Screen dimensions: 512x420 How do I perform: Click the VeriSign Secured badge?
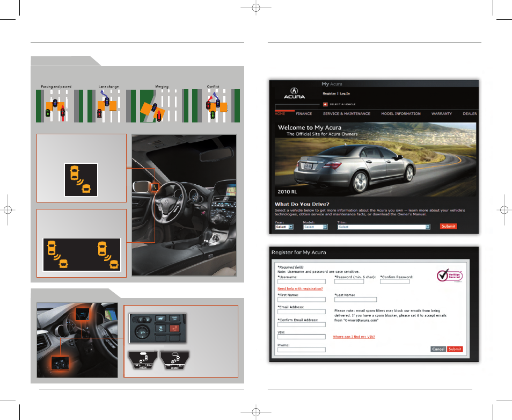point(450,276)
